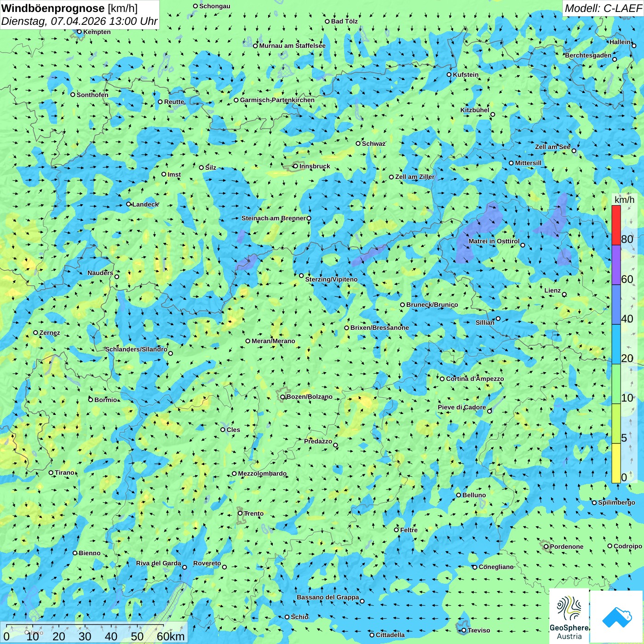Click the Sonthofen label
The height and width of the screenshot is (644, 644).
tap(92, 95)
